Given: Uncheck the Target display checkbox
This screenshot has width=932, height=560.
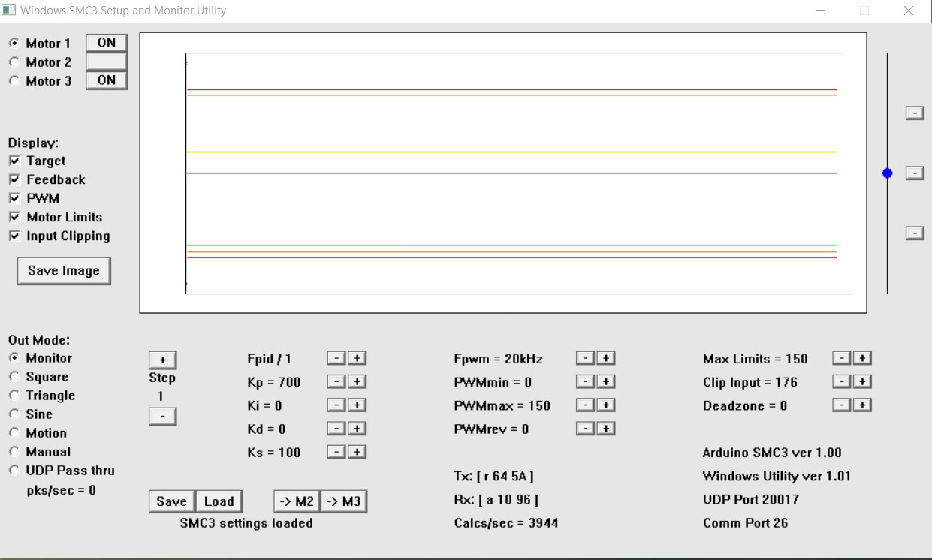Looking at the screenshot, I should [x=15, y=161].
